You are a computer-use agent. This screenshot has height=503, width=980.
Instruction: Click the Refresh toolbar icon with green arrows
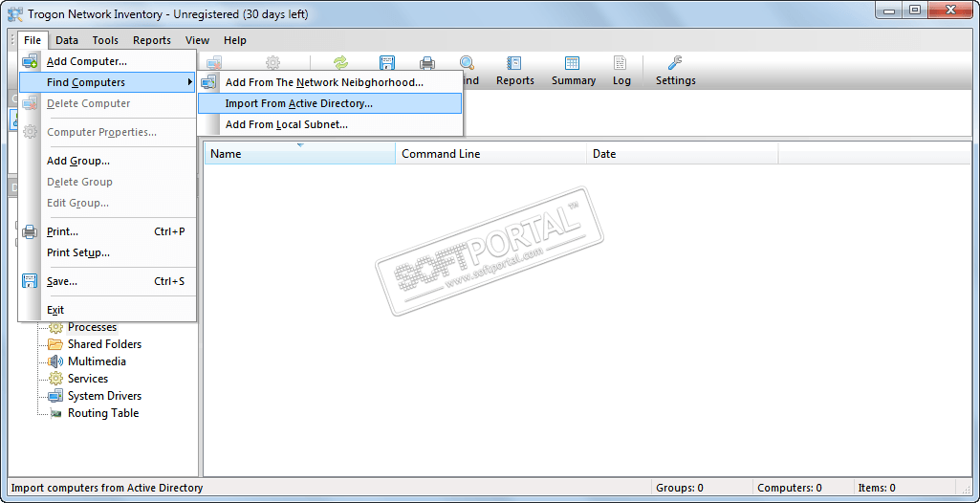pyautogui.click(x=340, y=62)
